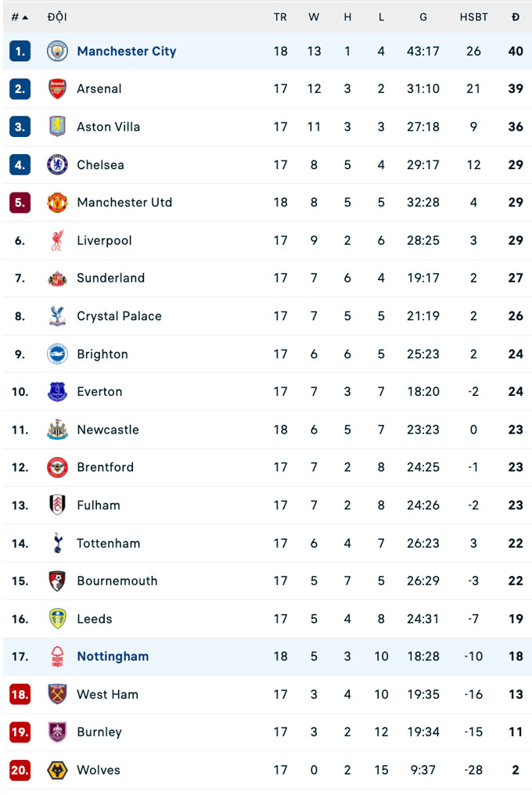Click the red rank 18 badge
Screen dimensions: 532x795
[x=20, y=695]
